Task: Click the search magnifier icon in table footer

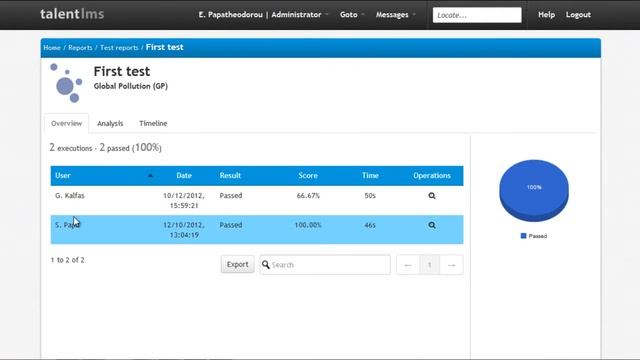Action: pyautogui.click(x=266, y=265)
